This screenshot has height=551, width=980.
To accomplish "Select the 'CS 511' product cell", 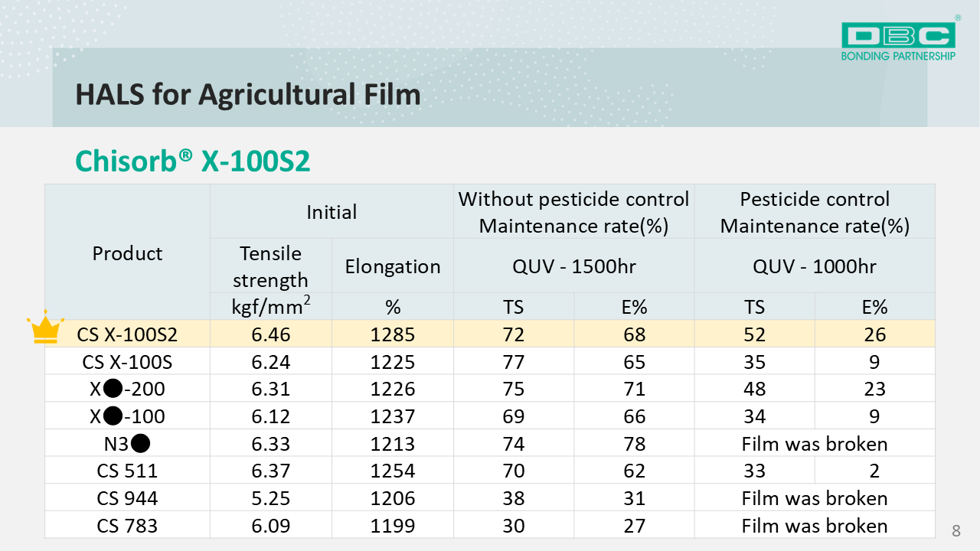I will (x=127, y=471).
